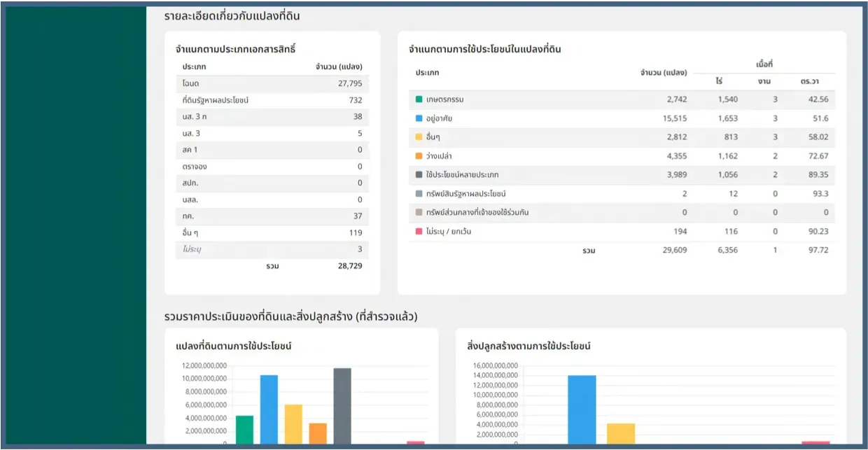Click the dark gray bar in land chart

342,406
